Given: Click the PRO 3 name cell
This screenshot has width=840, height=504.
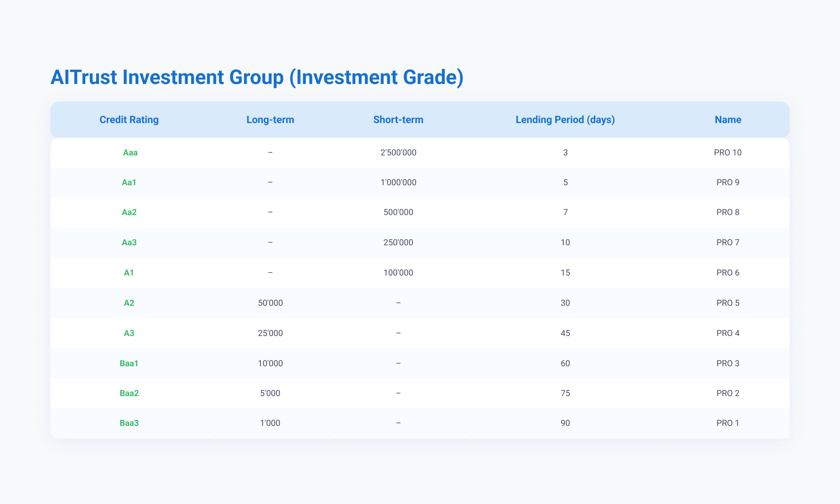Looking at the screenshot, I should [728, 363].
